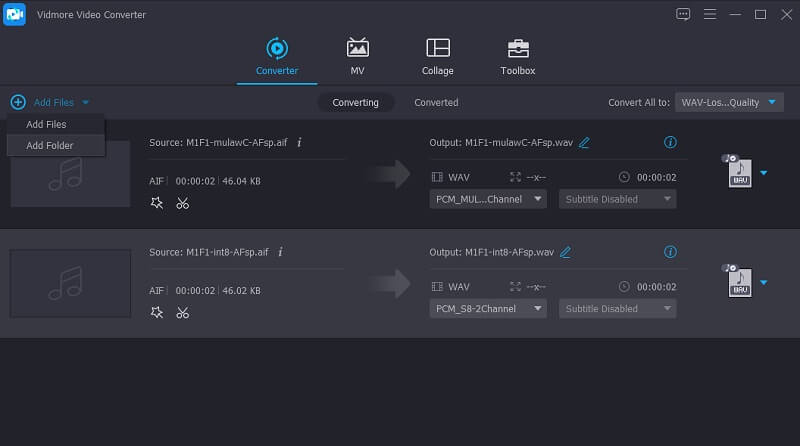This screenshot has width=800, height=446.
Task: Open the Toolbox tab icon
Action: tap(517, 48)
